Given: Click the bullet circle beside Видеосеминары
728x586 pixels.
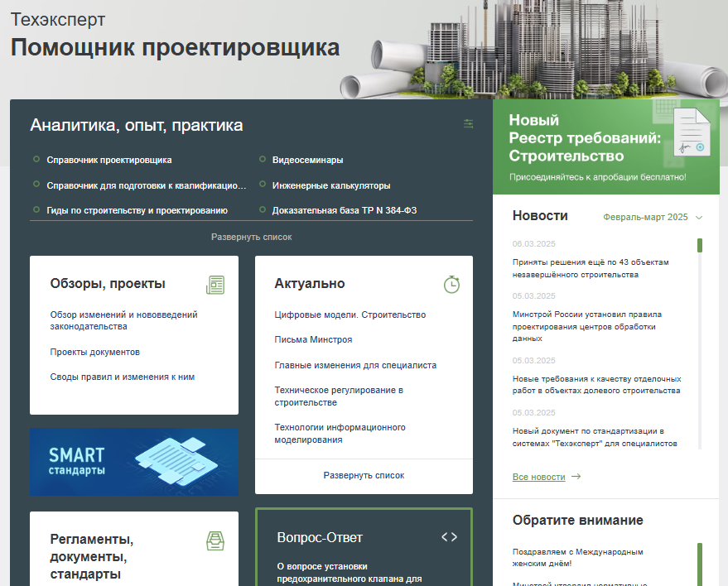Looking at the screenshot, I should point(263,159).
